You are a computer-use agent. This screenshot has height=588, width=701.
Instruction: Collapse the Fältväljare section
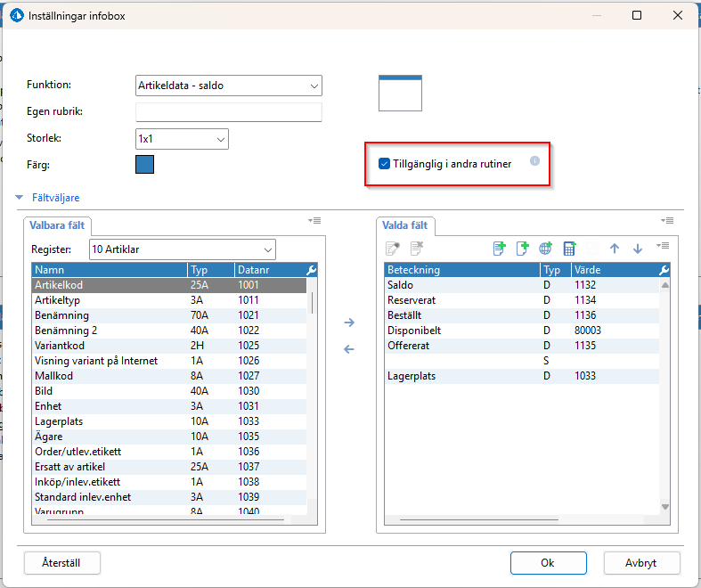19,198
